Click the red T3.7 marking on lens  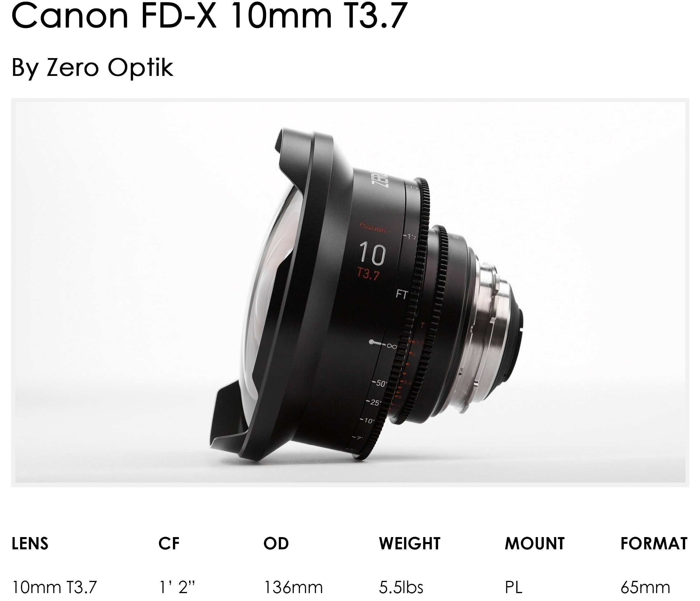(369, 274)
